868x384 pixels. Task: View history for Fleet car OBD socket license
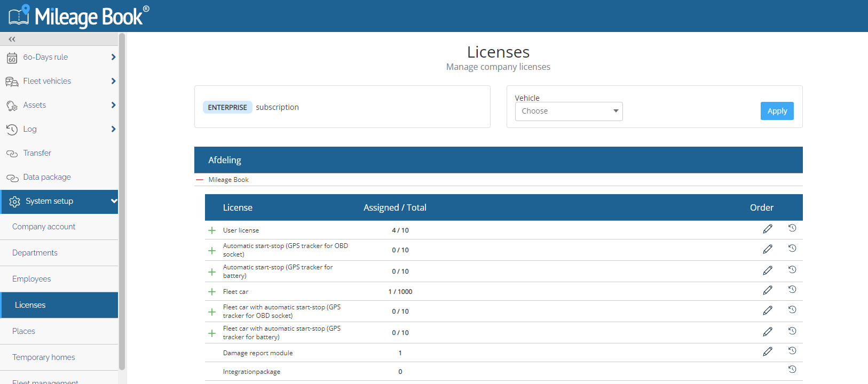[792, 310]
